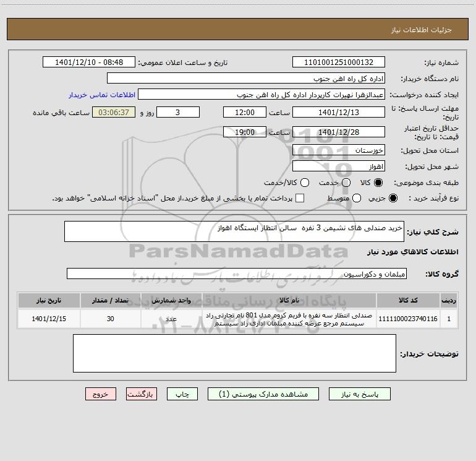Select the کالا radio button
This screenshot has width=476, height=461.
point(378,183)
